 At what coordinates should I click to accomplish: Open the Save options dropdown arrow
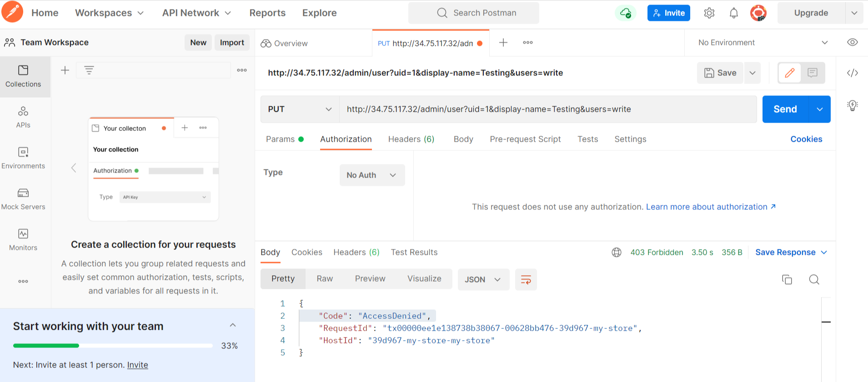point(753,73)
